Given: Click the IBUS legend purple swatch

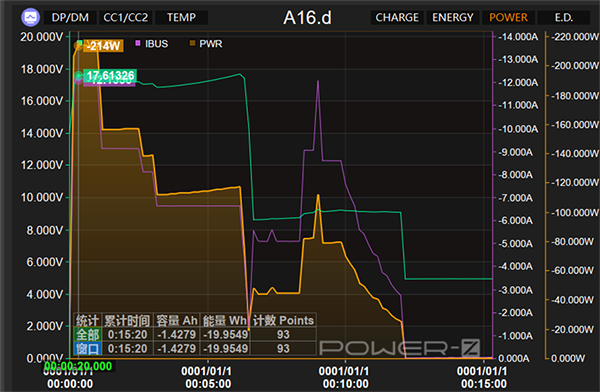Looking at the screenshot, I should point(138,43).
